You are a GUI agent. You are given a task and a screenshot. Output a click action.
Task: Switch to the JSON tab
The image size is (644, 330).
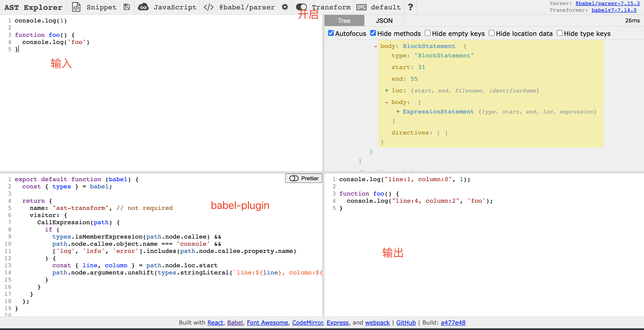[384, 21]
